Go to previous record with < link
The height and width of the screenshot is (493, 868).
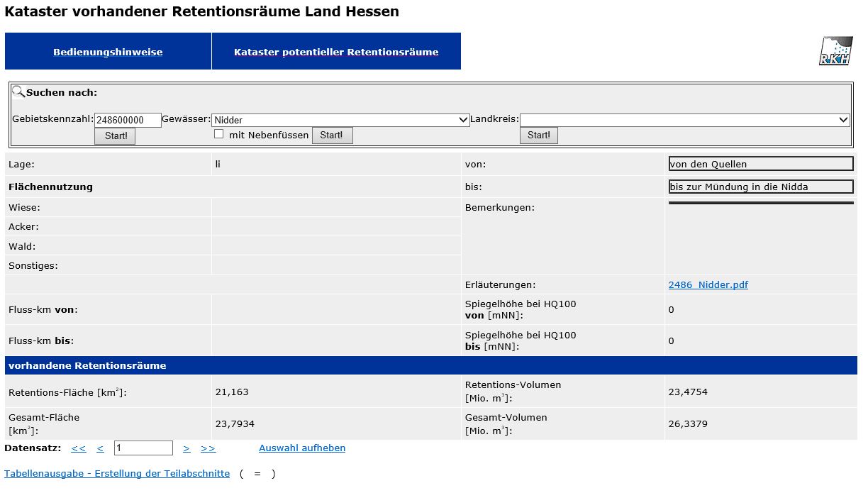coord(100,448)
